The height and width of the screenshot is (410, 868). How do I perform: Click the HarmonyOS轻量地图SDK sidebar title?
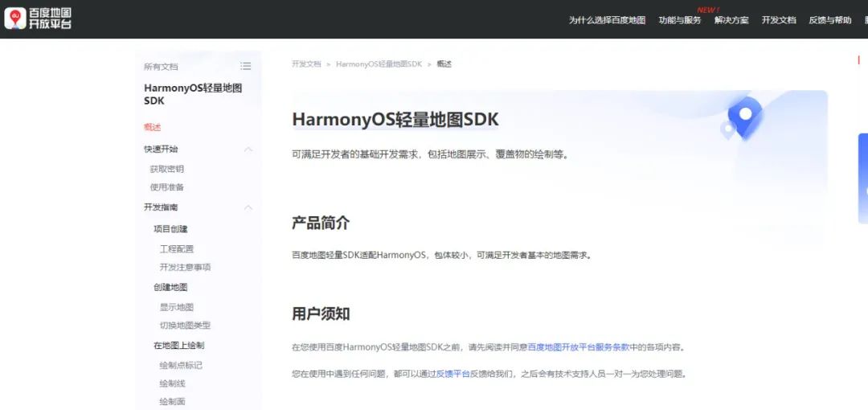click(x=193, y=95)
